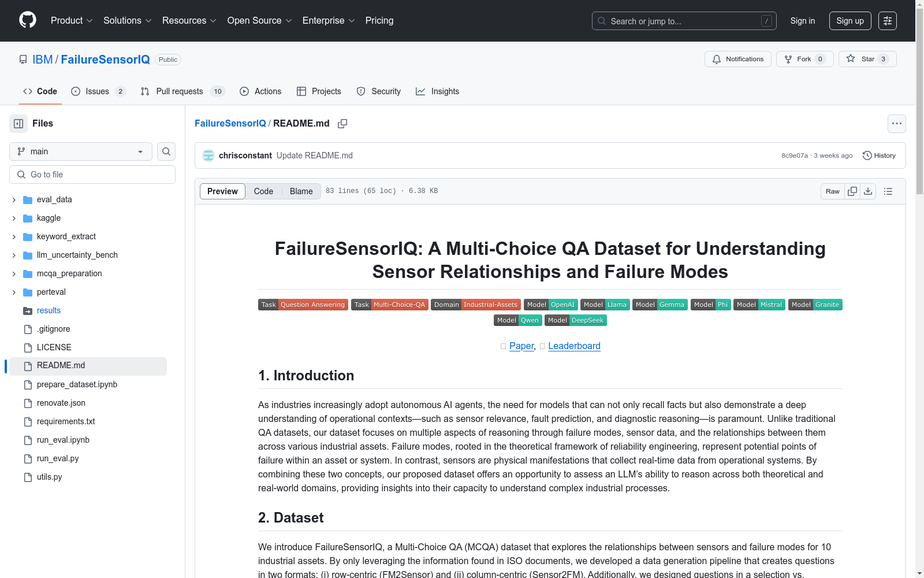924x578 pixels.
Task: Switch to Blame view
Action: 300,191
